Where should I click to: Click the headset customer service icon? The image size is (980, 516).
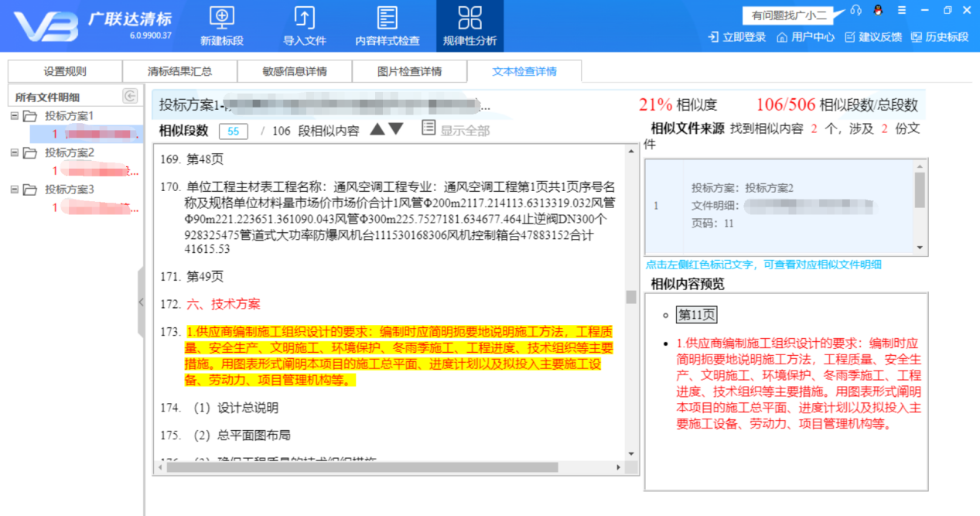click(x=855, y=10)
